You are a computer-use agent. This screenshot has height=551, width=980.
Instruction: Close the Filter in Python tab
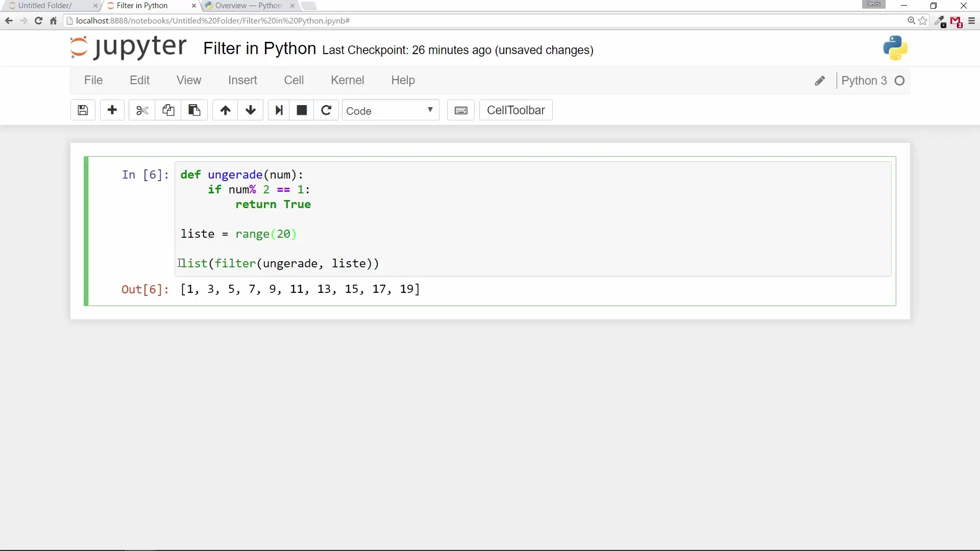pos(193,6)
